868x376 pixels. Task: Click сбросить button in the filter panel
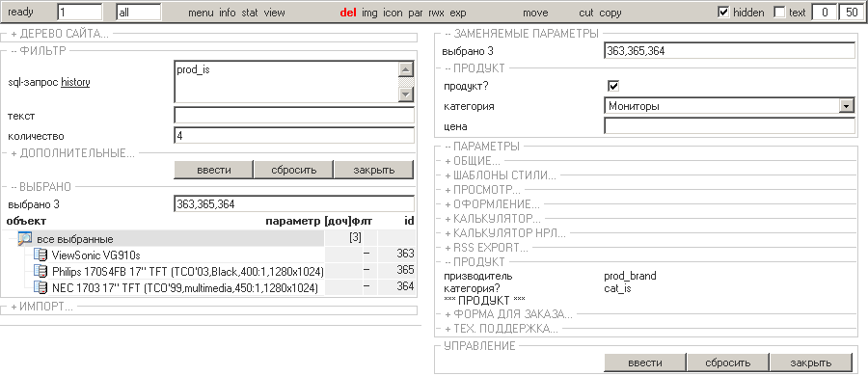(294, 170)
